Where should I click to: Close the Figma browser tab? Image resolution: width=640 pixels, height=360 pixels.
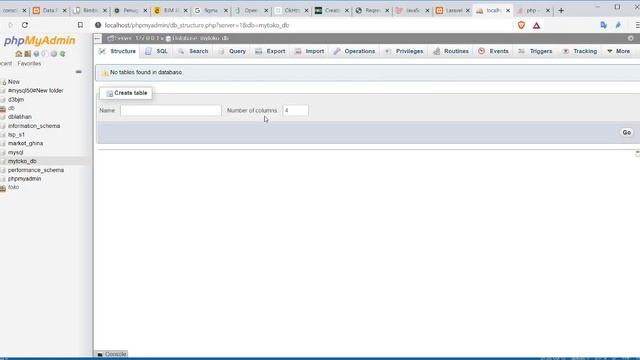226,11
